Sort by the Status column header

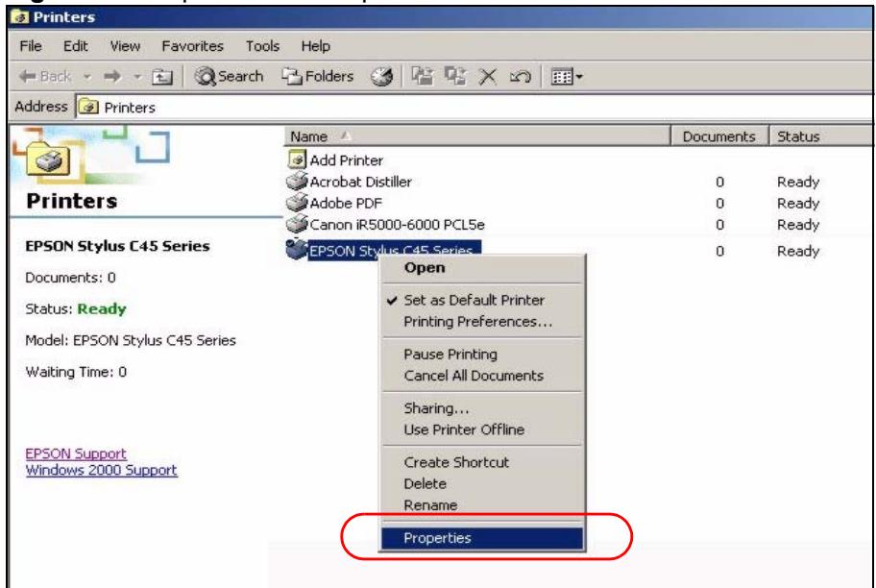coord(820,136)
